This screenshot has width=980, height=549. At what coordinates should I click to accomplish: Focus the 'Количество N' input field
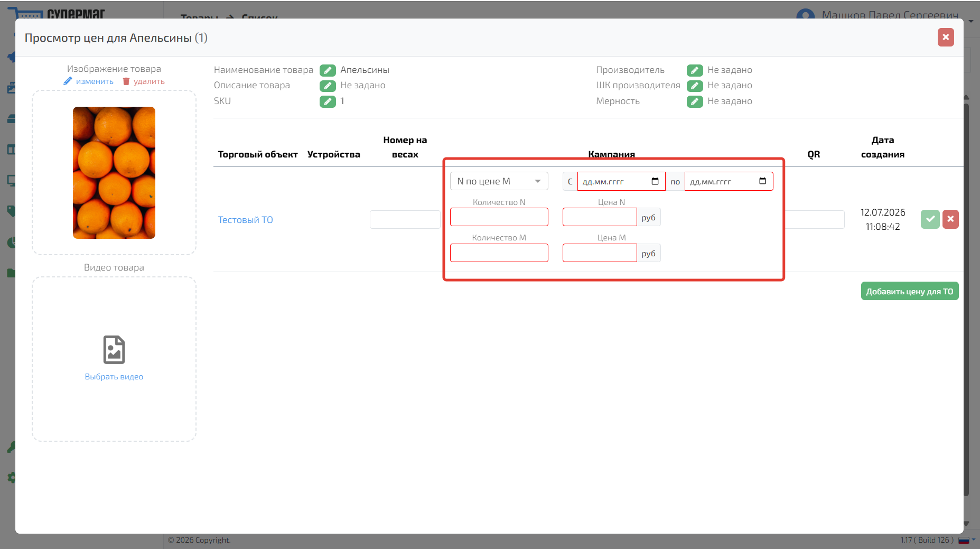click(499, 217)
